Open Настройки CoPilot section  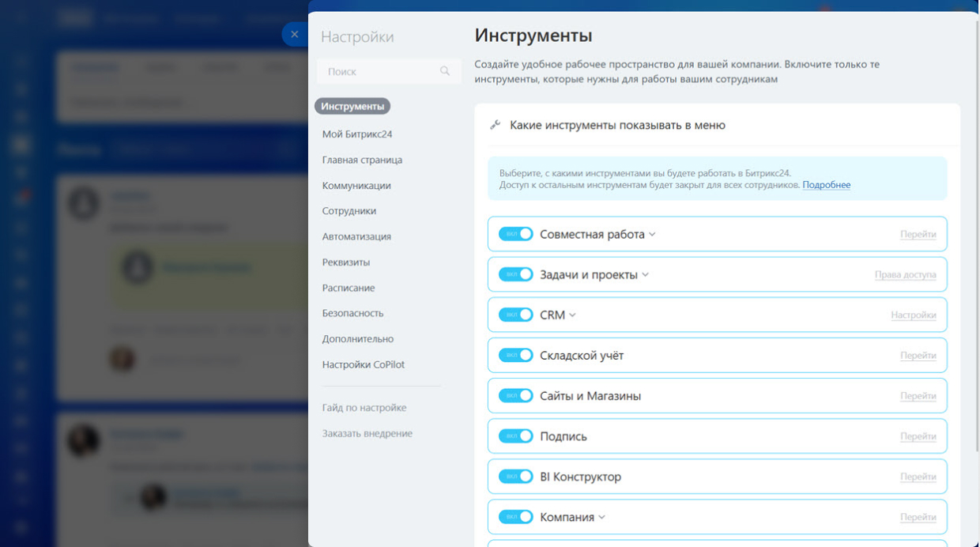click(x=364, y=364)
